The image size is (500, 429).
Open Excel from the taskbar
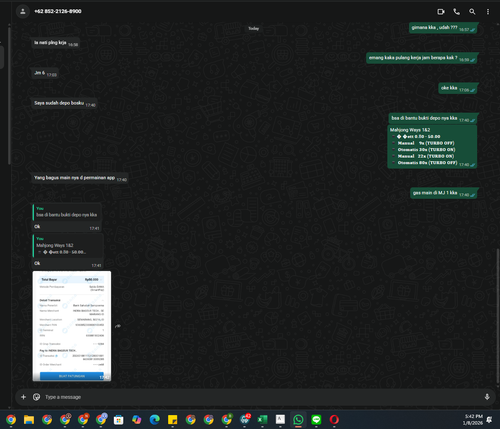tap(262, 420)
